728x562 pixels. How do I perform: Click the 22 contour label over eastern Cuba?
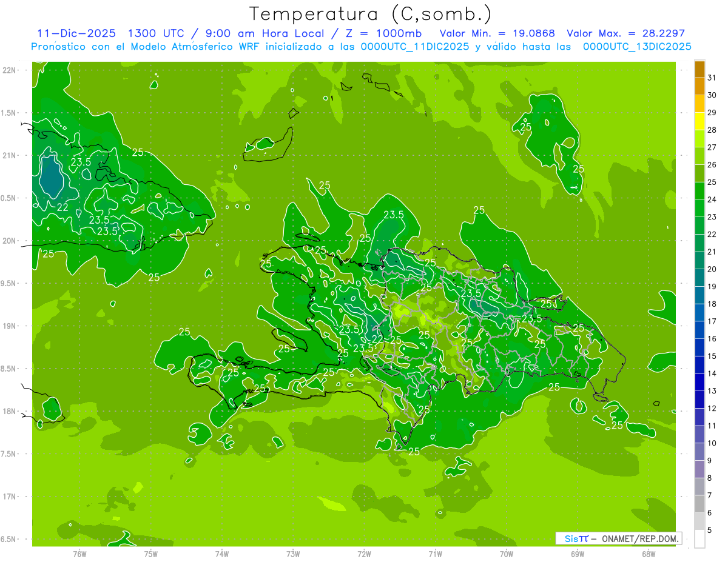click(62, 207)
